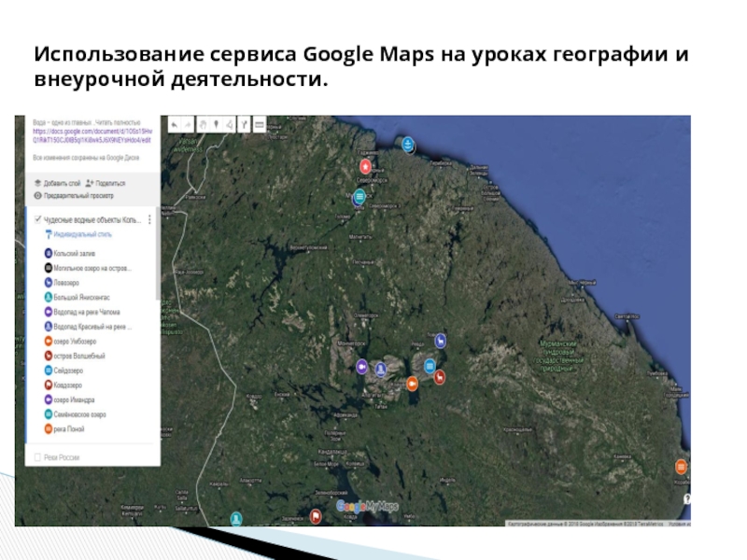This screenshot has width=747, height=560.
Task: Select Сейдозеро item in layer list
Action: pyautogui.click(x=71, y=371)
